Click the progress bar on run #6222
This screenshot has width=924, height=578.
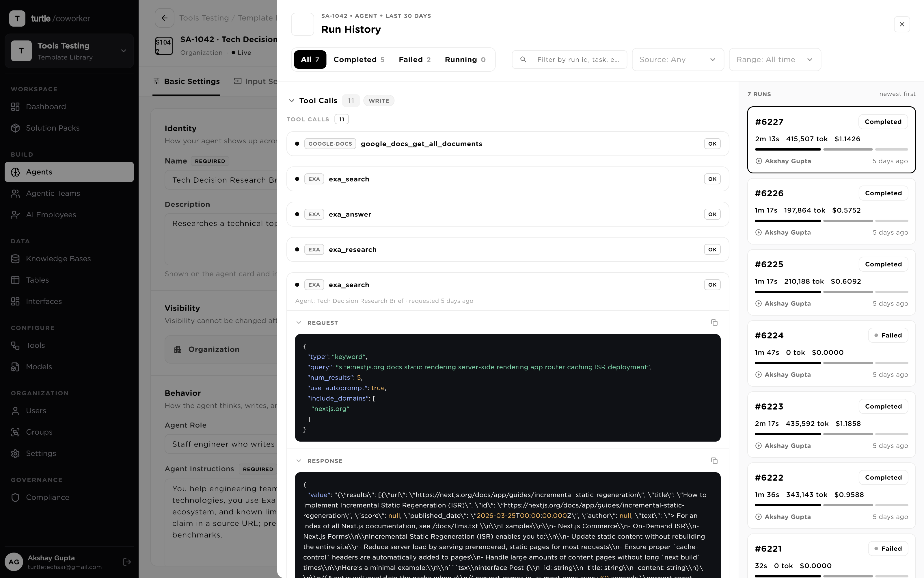coord(831,505)
